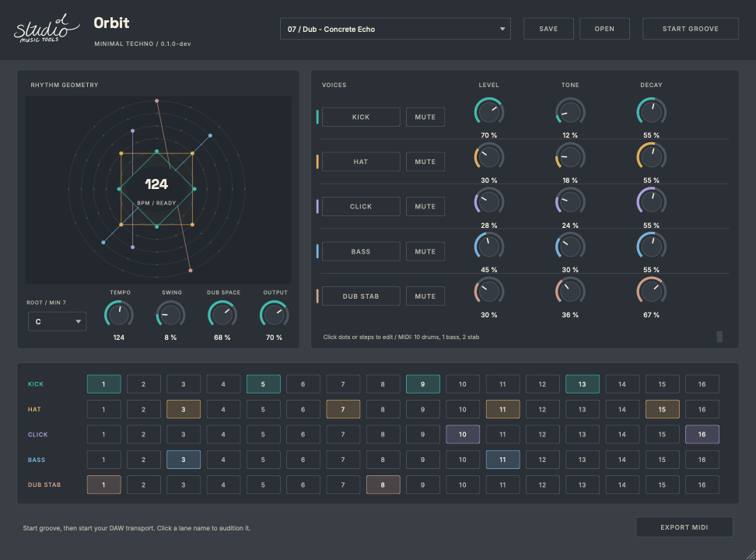Click the BASS tone knob at 30 %
This screenshot has width=756, height=560.
pyautogui.click(x=570, y=247)
